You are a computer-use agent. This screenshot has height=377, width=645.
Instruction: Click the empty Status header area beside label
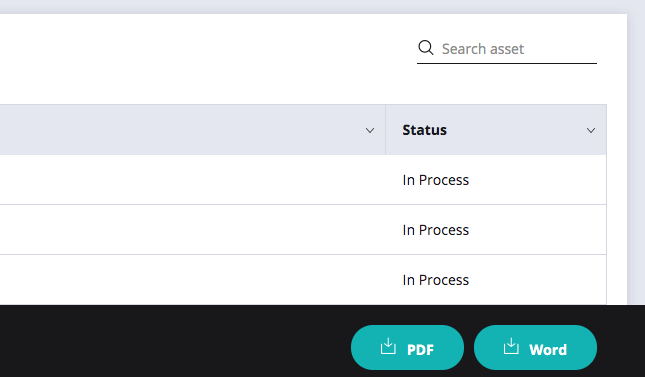516,130
